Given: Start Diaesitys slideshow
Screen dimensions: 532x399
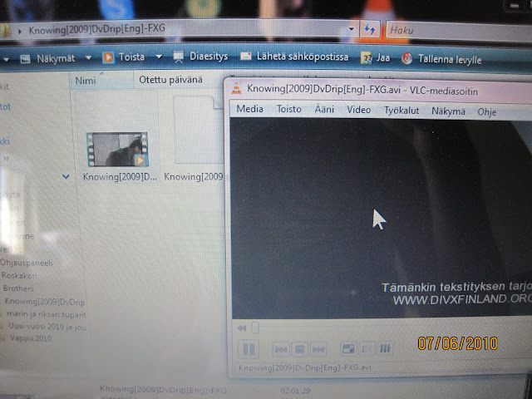Looking at the screenshot, I should point(200,57).
